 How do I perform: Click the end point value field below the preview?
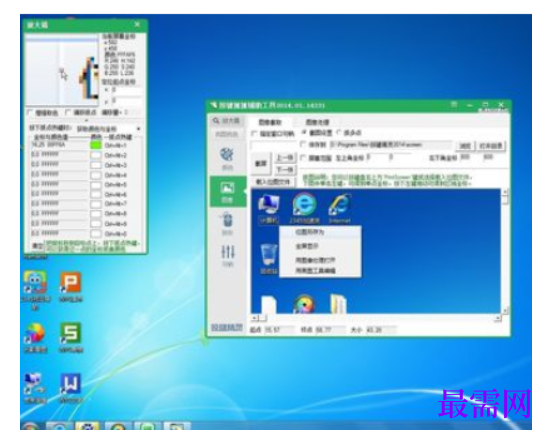[330, 330]
